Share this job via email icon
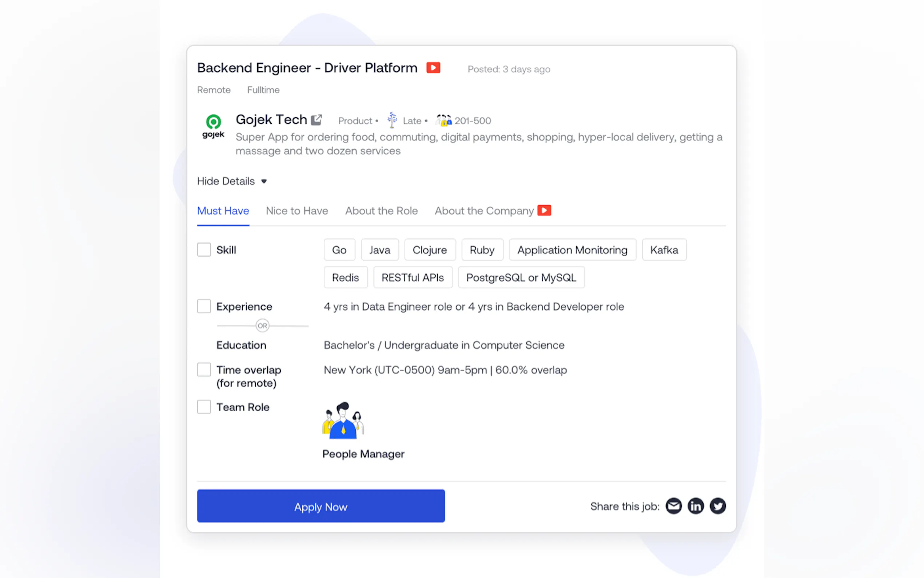This screenshot has width=924, height=578. click(x=673, y=506)
